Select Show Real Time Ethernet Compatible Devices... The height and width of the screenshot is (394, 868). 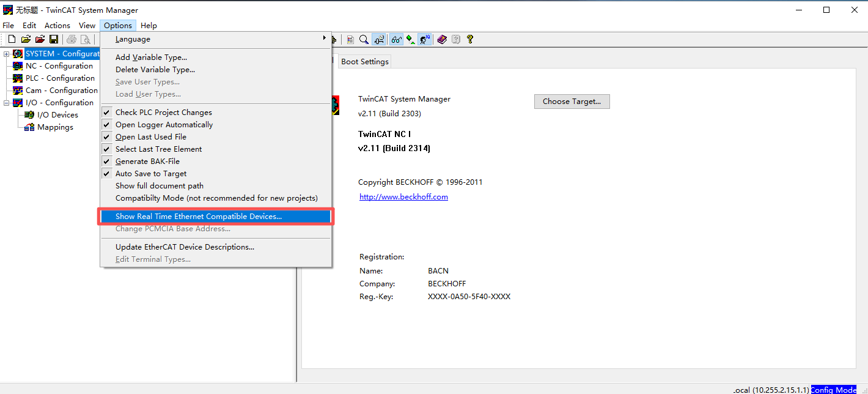[x=216, y=217]
